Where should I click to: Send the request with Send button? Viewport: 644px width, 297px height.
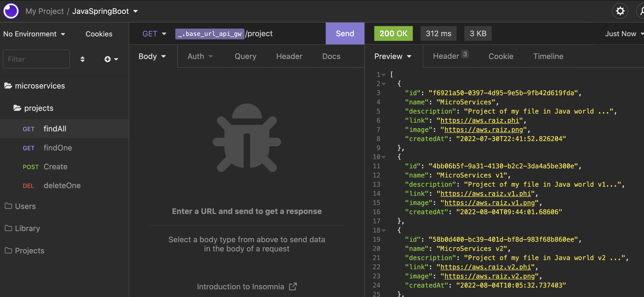(345, 33)
